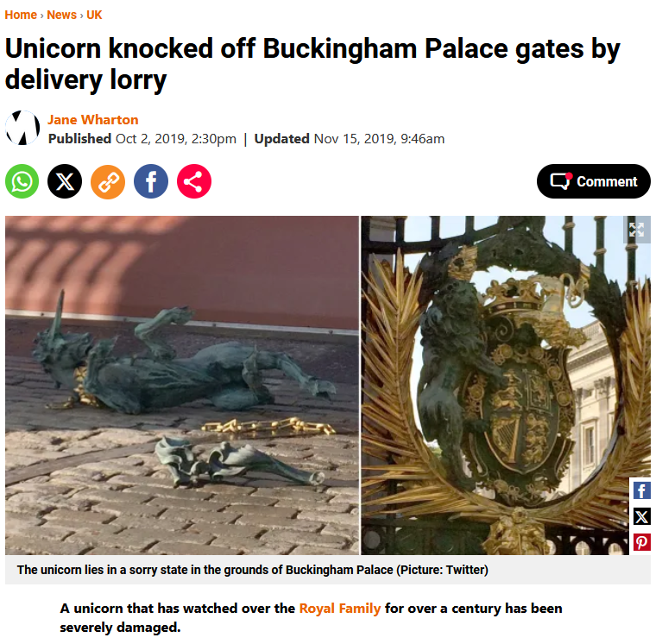This screenshot has width=662, height=644.
Task: Open author Jane Wharton's page
Action: 93,120
